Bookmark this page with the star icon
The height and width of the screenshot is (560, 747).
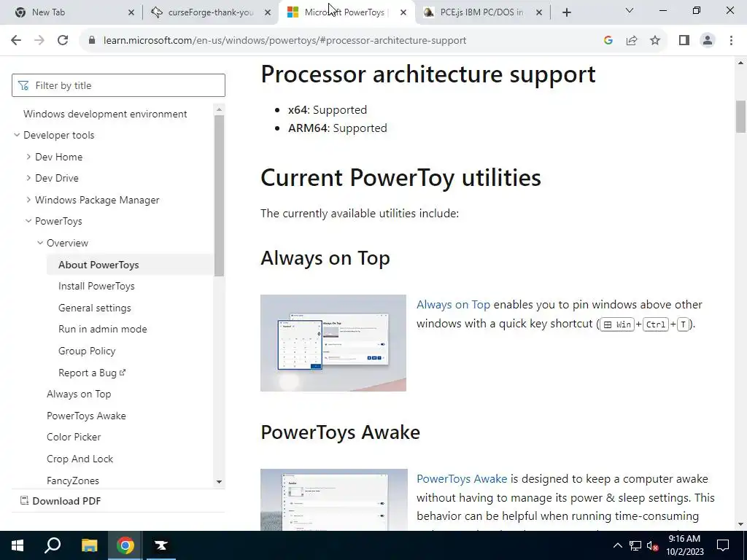click(655, 41)
